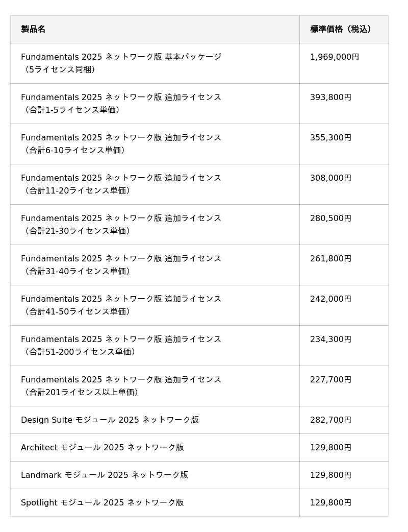Image resolution: width=408 pixels, height=532 pixels.
Task: Select the 基本パッケージ product name cell
Action: point(121,63)
